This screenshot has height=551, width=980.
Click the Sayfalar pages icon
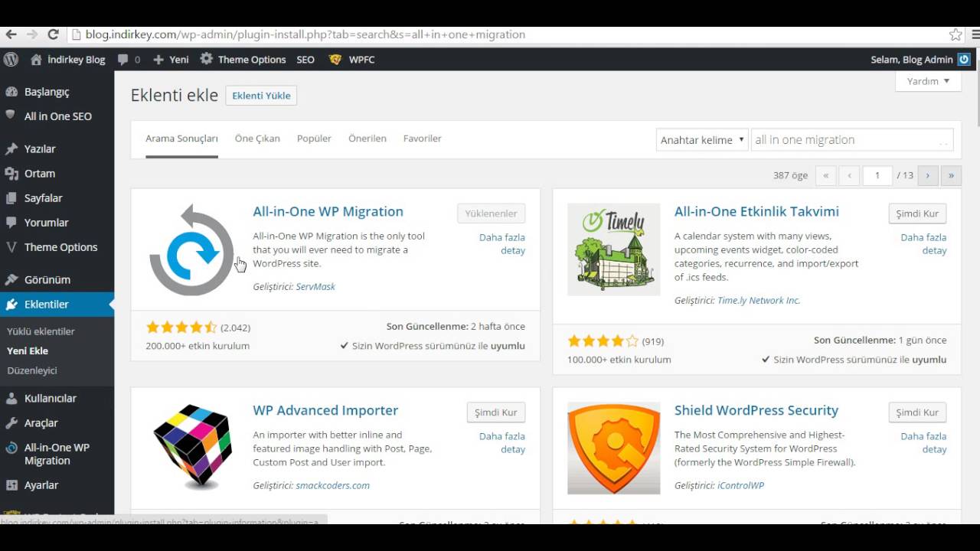[x=11, y=198]
